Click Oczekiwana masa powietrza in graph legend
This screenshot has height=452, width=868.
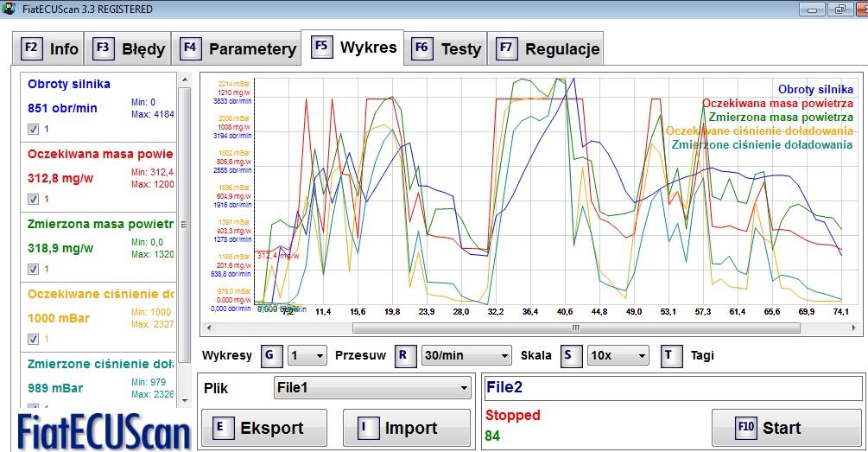(x=778, y=103)
